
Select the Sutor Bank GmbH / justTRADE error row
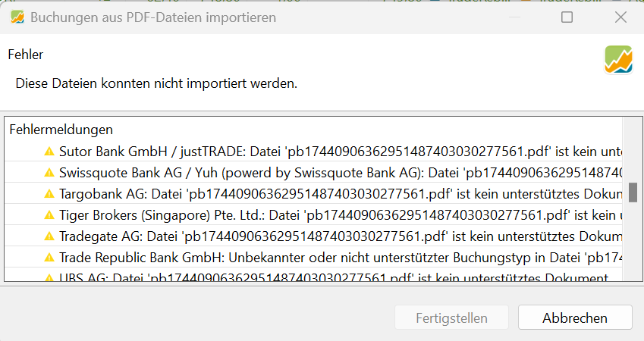[314, 152]
